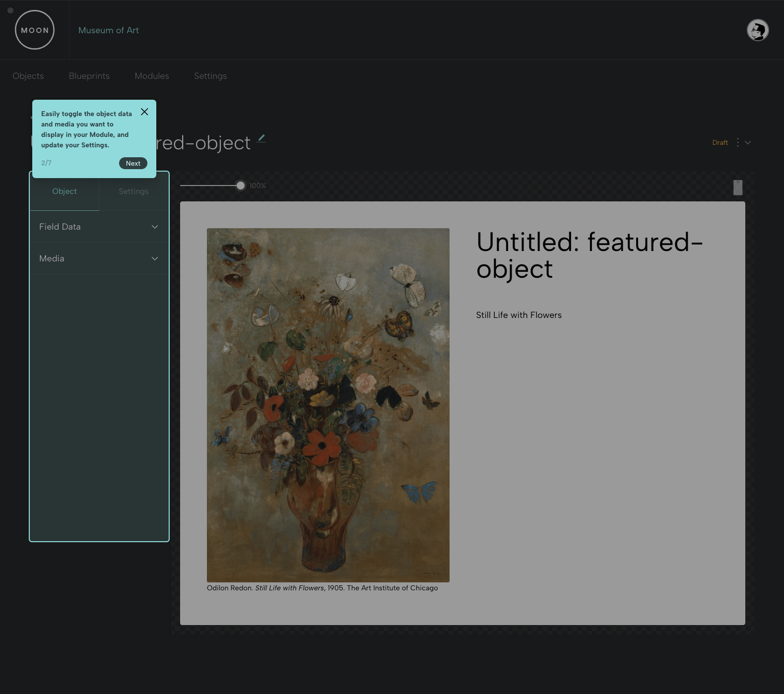Click the 100% zoom value
The image size is (784, 694).
point(258,186)
